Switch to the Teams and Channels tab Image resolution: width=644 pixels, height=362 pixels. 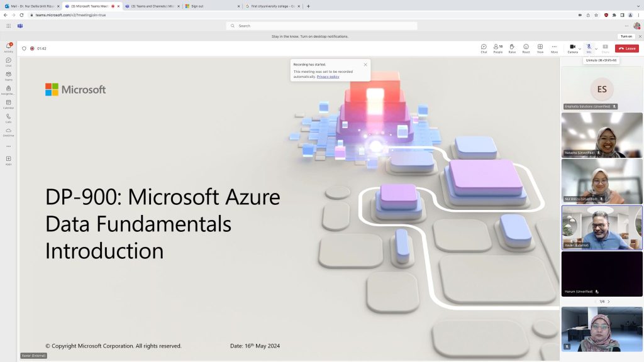click(x=151, y=6)
